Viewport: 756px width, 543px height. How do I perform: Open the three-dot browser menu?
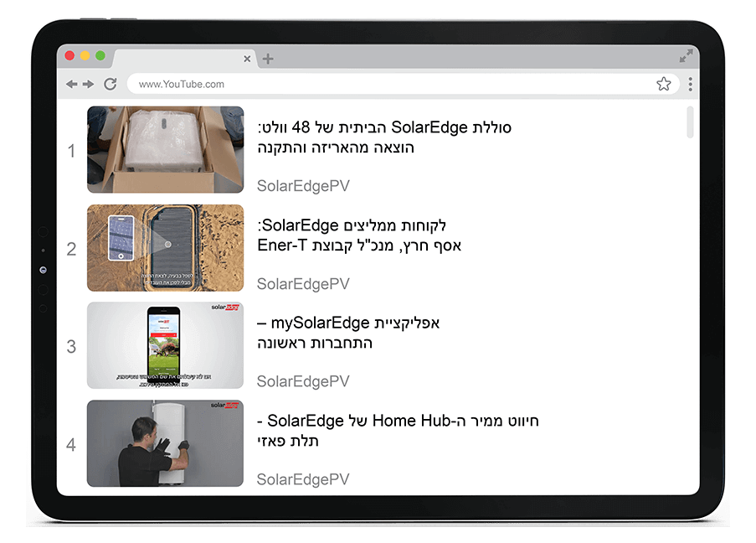(691, 85)
